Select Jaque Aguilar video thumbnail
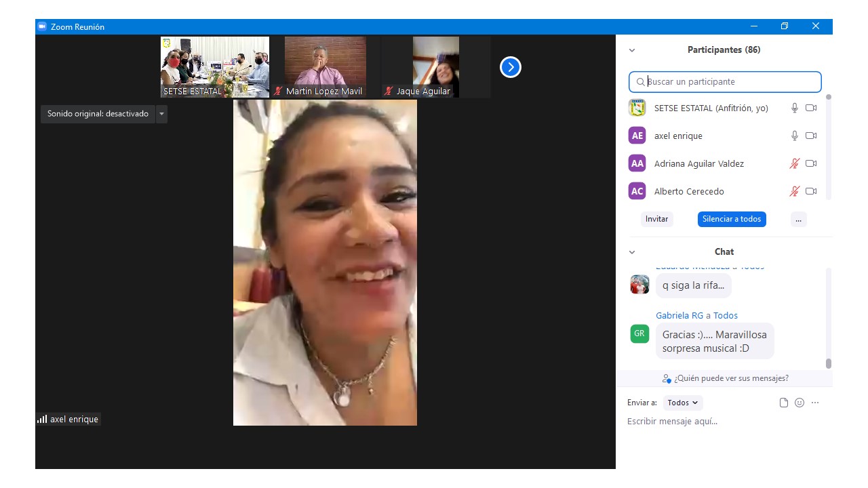The image size is (868, 488). 436,67
